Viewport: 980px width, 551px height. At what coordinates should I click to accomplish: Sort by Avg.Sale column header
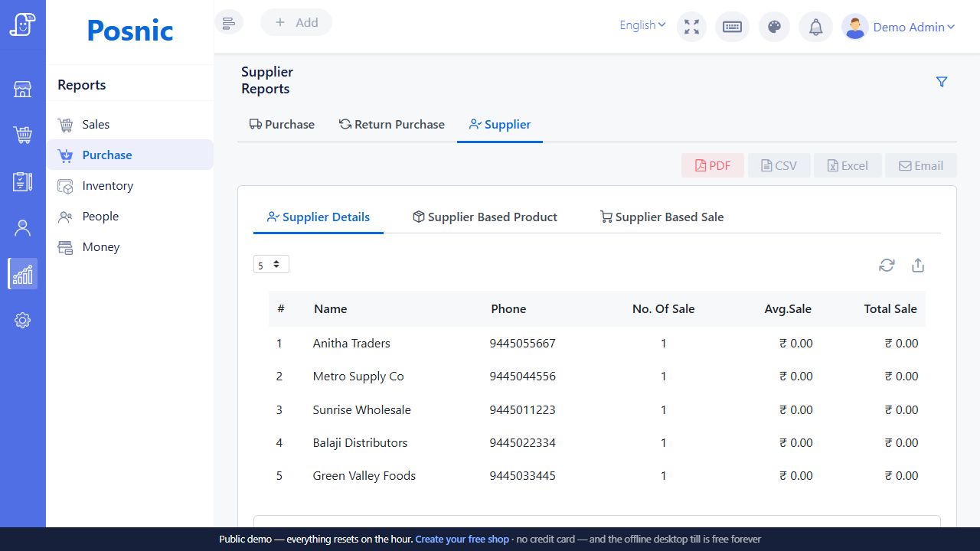pyautogui.click(x=788, y=308)
